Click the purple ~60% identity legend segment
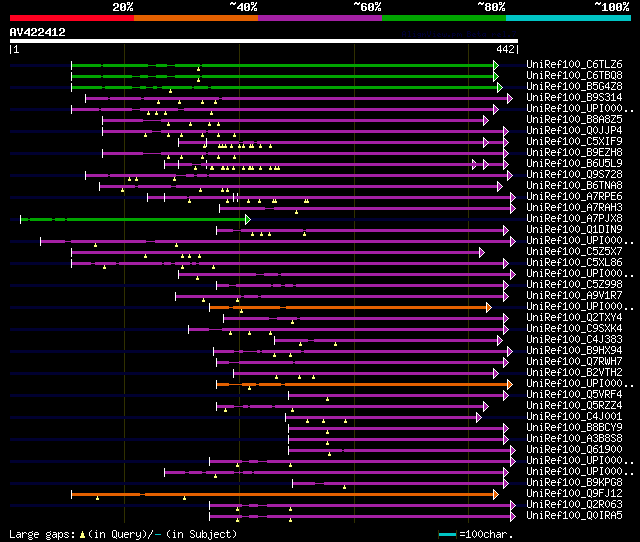This screenshot has width=640, height=542. click(x=320, y=18)
